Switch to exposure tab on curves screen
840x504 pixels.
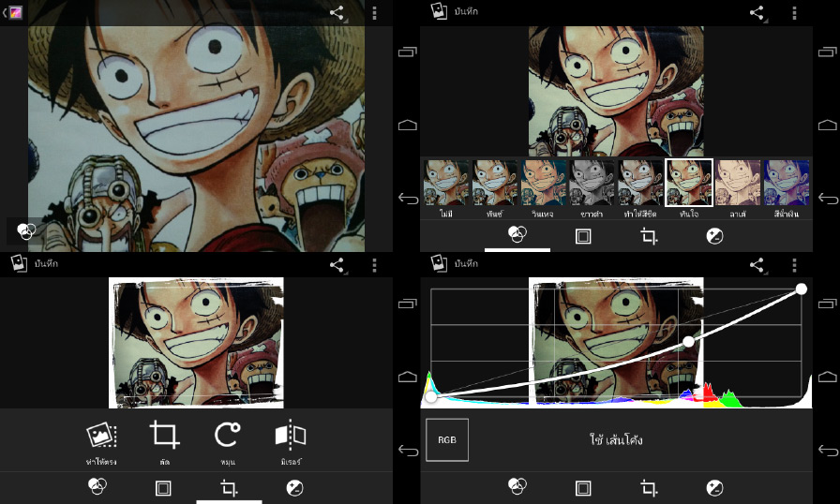(714, 488)
